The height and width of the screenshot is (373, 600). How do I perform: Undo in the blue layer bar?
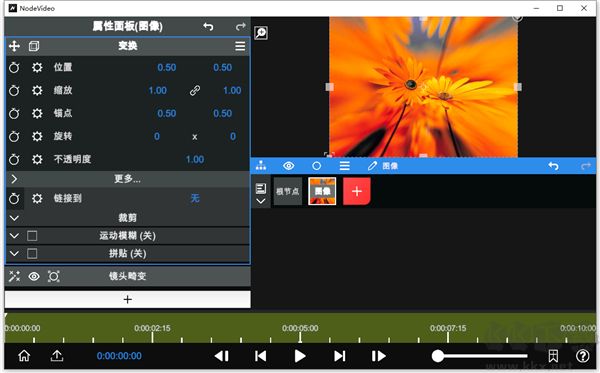(553, 166)
